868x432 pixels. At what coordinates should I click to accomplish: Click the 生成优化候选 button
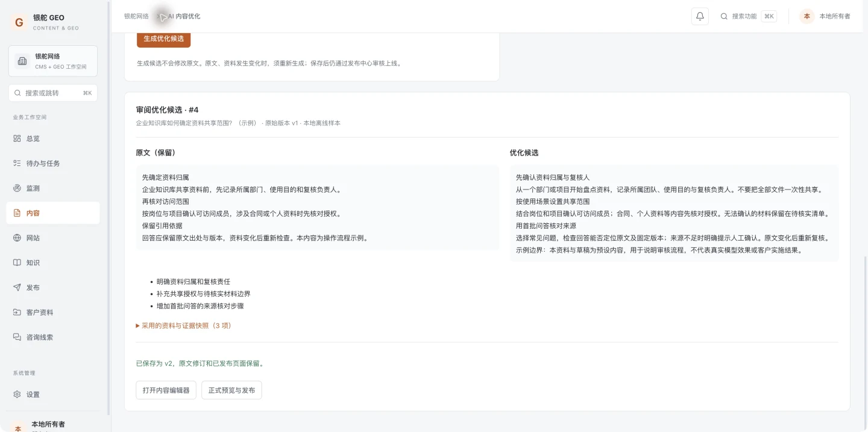164,39
